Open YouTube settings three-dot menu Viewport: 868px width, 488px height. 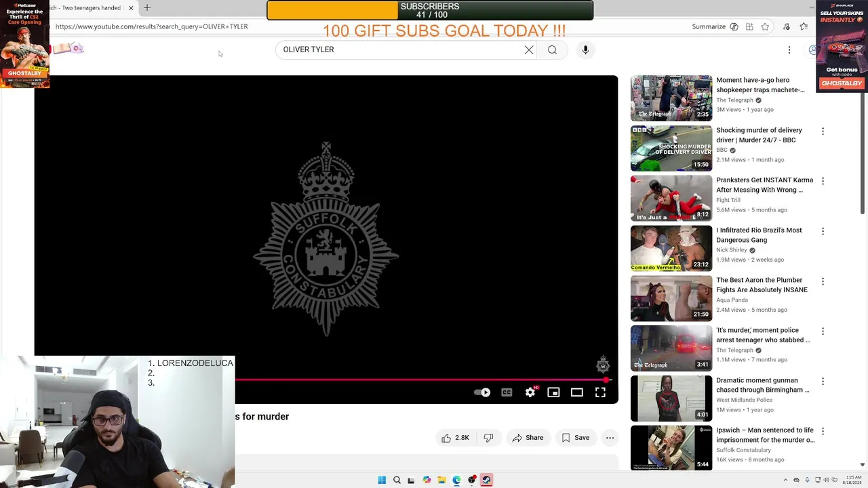click(789, 49)
